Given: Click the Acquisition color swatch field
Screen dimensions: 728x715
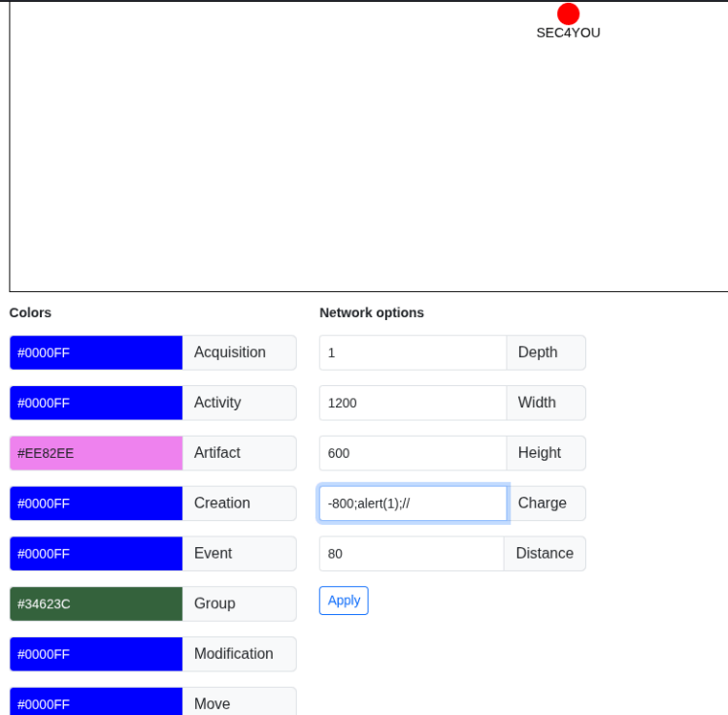Looking at the screenshot, I should coord(96,353).
